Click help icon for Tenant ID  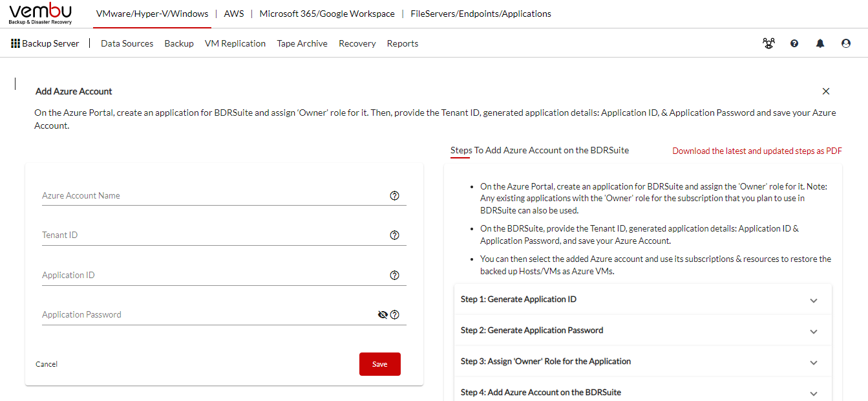point(395,235)
